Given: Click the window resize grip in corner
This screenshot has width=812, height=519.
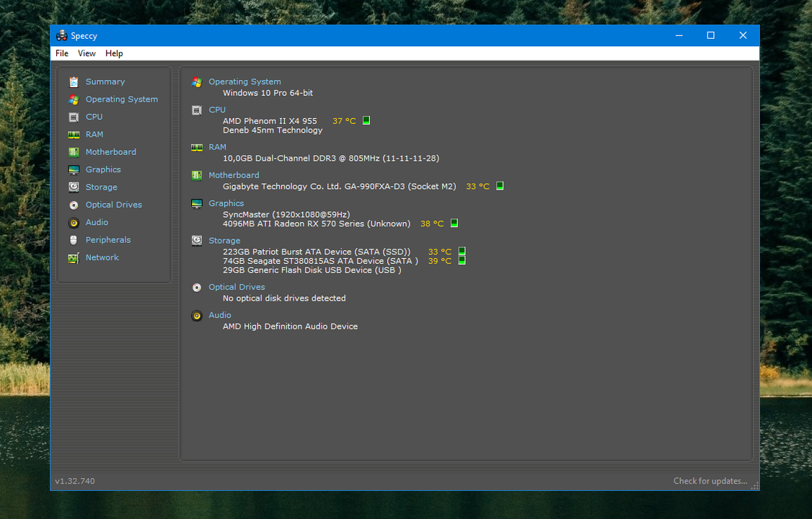Looking at the screenshot, I should (755, 486).
